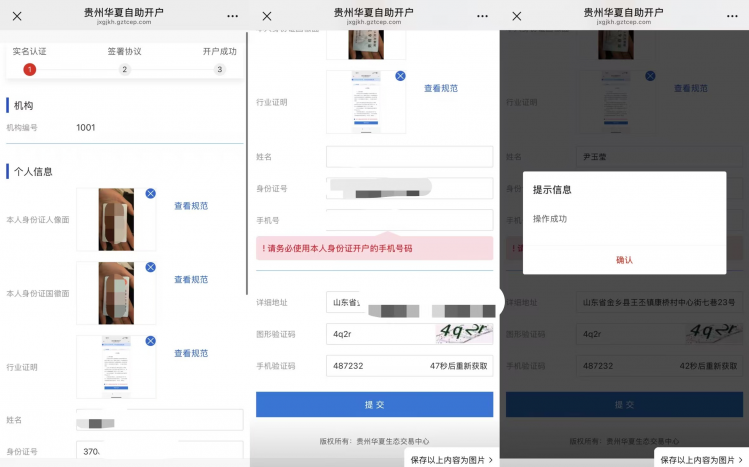This screenshot has width=749, height=467.
Task: Select step 3 开户成功 circle
Action: [220, 69]
